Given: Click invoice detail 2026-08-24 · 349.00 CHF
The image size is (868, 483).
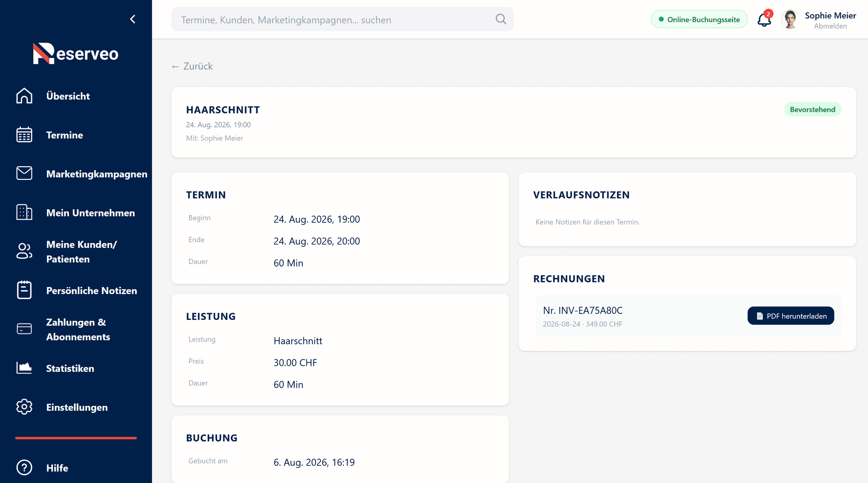Looking at the screenshot, I should [x=582, y=324].
